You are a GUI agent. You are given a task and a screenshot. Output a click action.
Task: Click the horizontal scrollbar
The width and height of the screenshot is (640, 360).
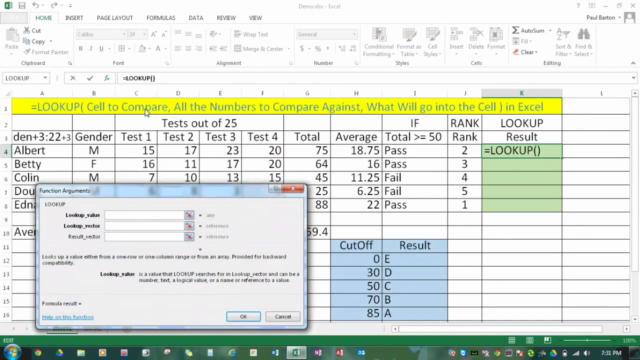[x=500, y=329]
